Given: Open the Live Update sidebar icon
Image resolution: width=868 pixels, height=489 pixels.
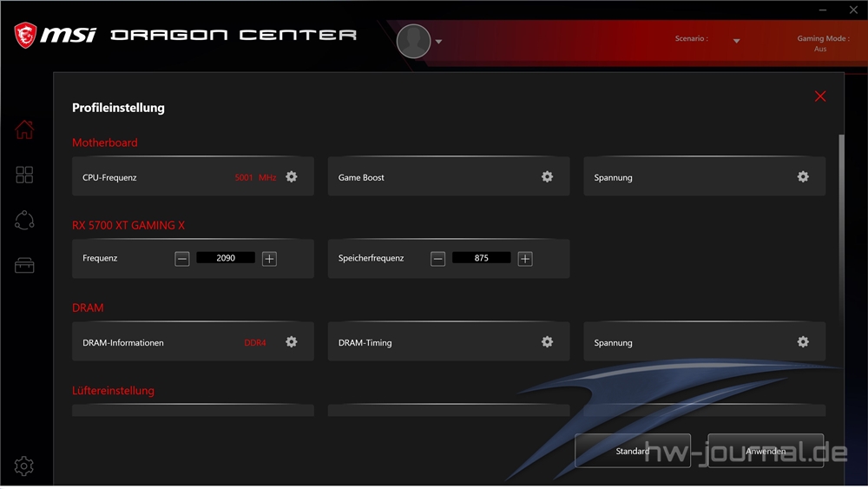Looking at the screenshot, I should tap(24, 221).
